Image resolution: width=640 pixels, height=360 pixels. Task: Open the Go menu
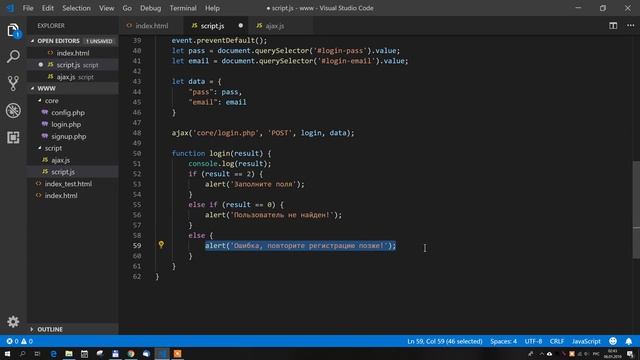pyautogui.click(x=127, y=8)
